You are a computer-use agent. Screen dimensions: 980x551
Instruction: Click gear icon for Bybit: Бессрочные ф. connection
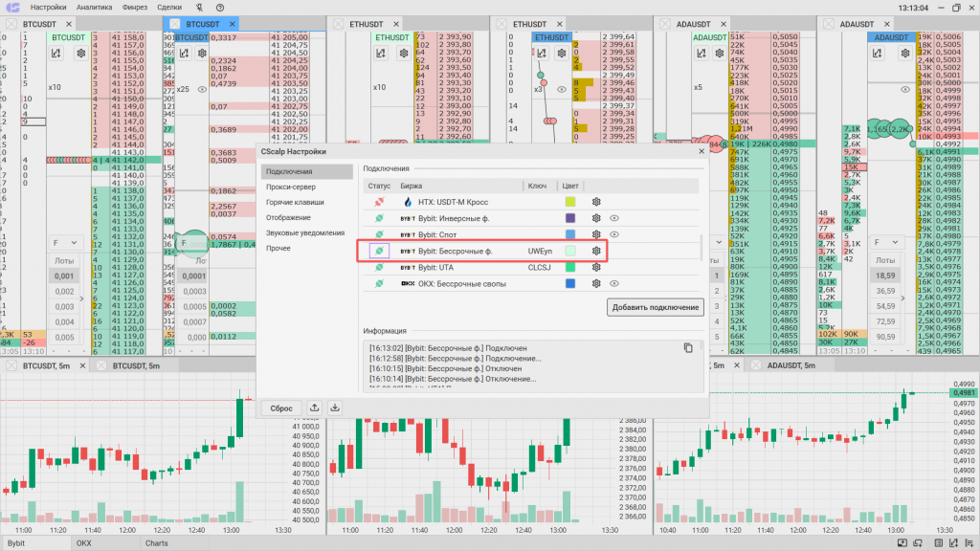pos(596,251)
